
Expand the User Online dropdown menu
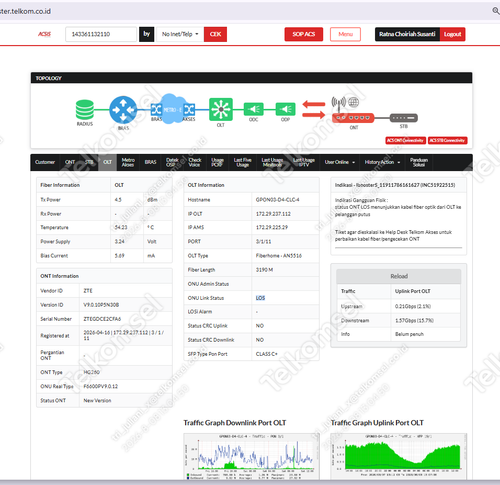340,162
